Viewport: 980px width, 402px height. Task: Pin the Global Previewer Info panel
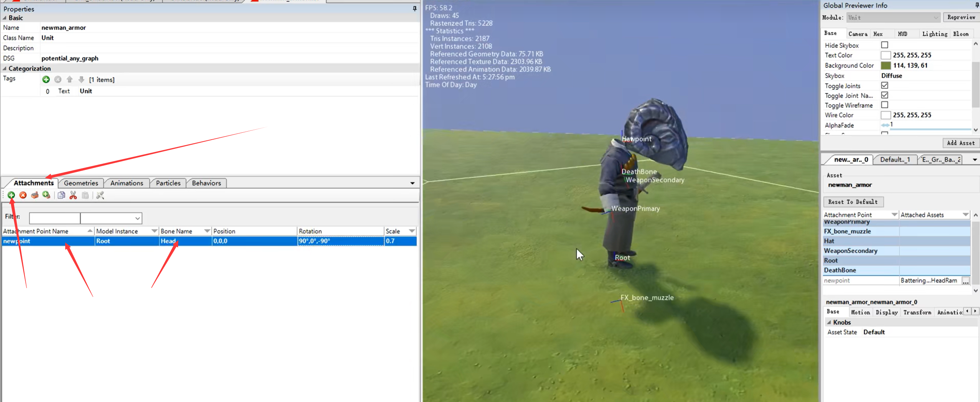coord(977,5)
